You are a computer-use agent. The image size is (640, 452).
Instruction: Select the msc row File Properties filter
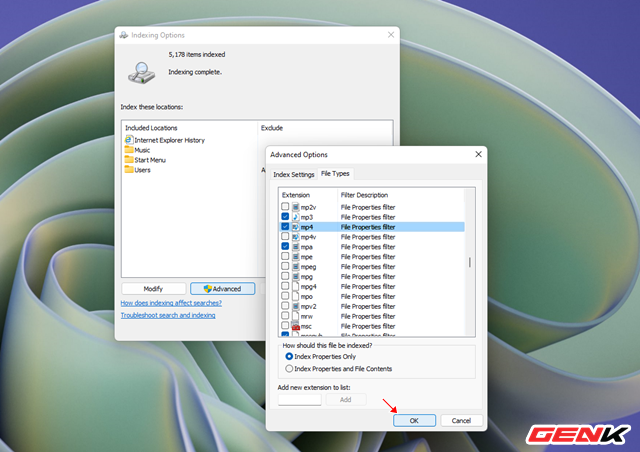coord(368,326)
